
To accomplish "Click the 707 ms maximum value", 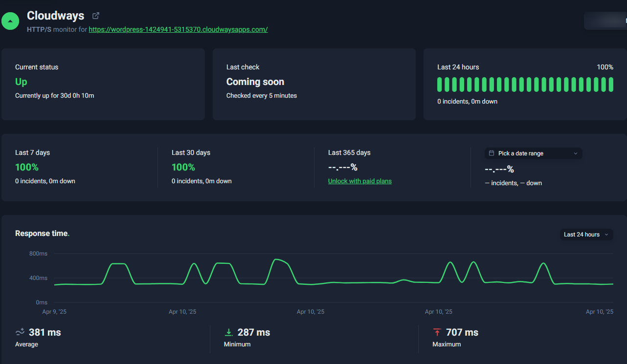I will [x=462, y=332].
